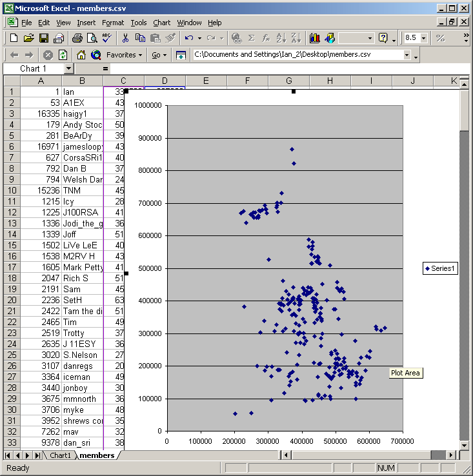Expand the file address bar dropdown

pos(407,55)
